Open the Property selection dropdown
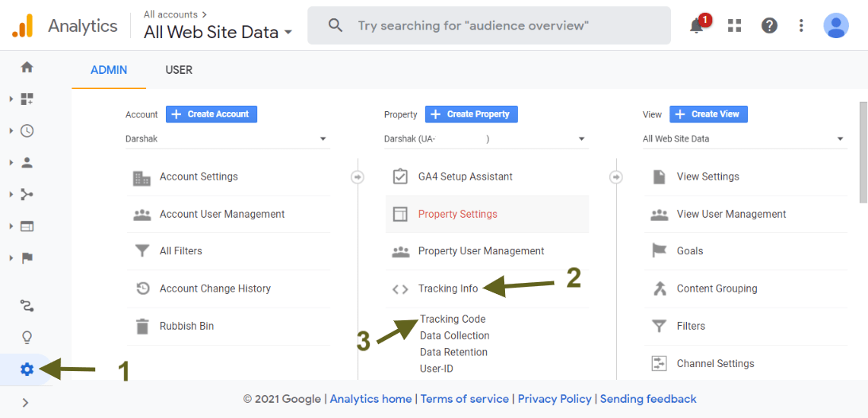This screenshot has height=418, width=868. (x=486, y=139)
